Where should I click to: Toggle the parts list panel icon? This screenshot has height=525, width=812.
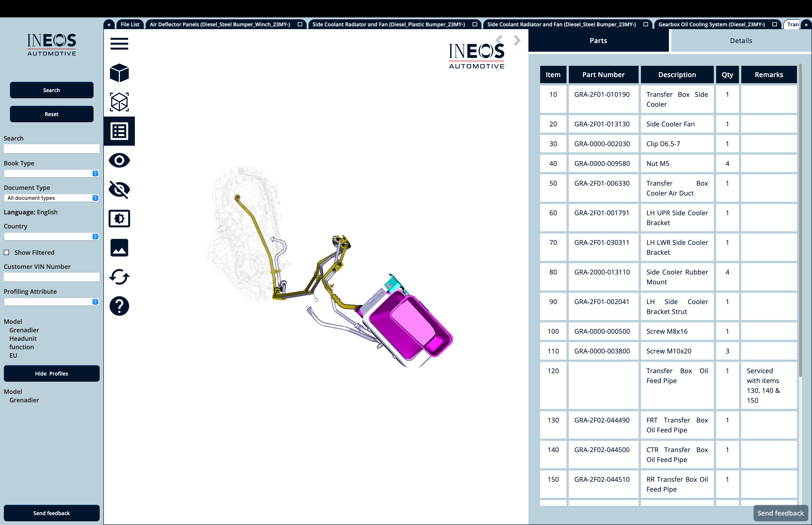tap(119, 131)
